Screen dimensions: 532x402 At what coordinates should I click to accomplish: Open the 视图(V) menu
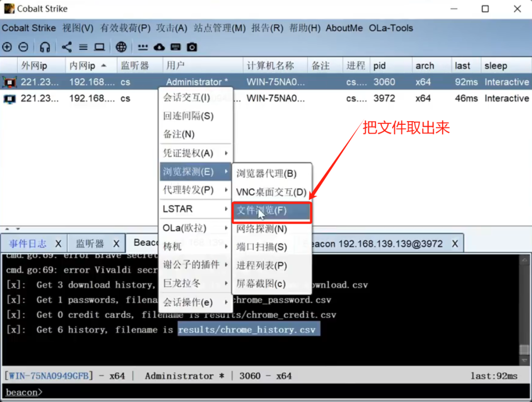78,28
